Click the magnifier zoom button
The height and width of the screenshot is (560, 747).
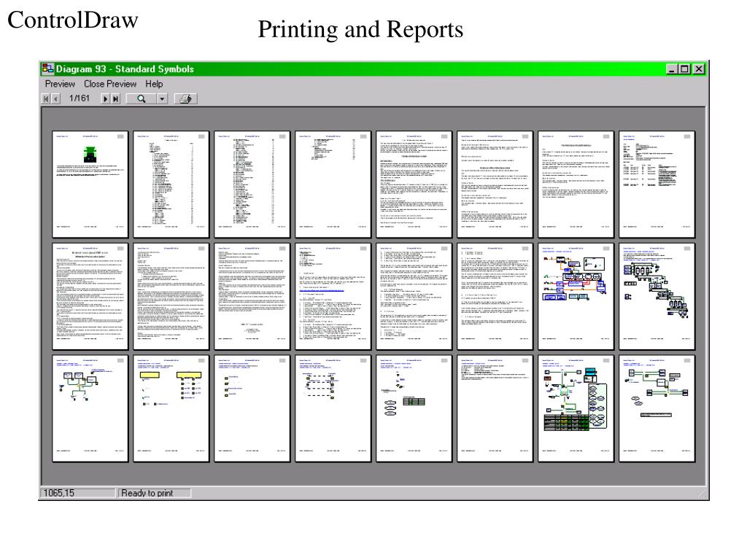click(142, 98)
